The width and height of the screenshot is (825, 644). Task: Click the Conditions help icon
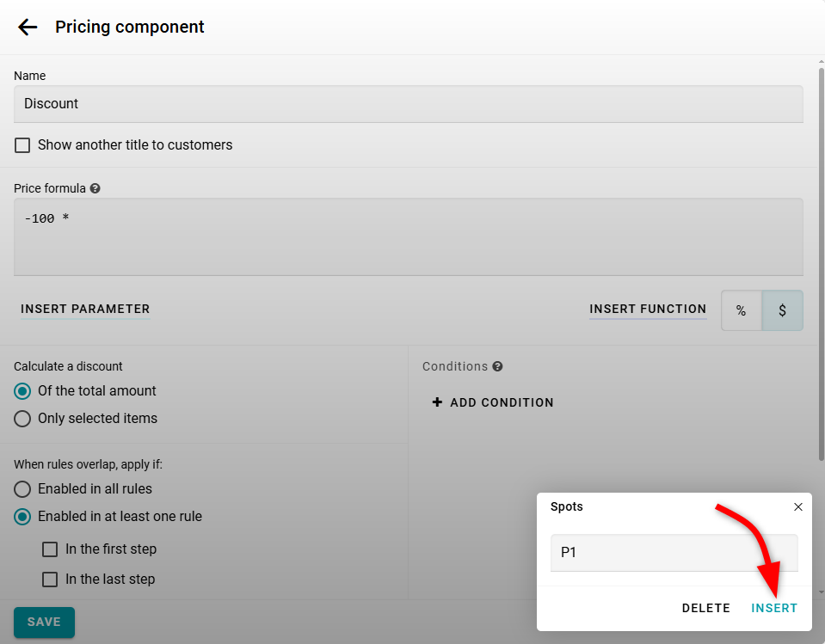pyautogui.click(x=497, y=366)
